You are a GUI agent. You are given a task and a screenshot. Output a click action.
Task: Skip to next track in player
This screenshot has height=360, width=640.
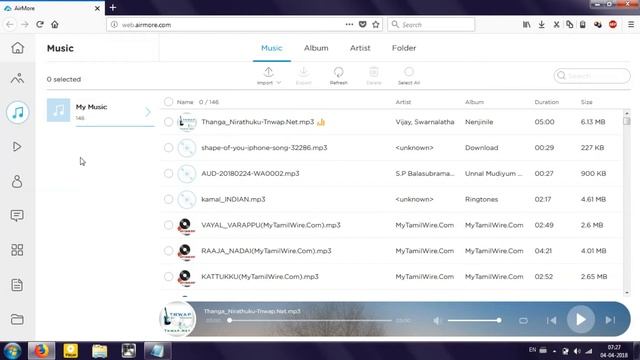610,320
